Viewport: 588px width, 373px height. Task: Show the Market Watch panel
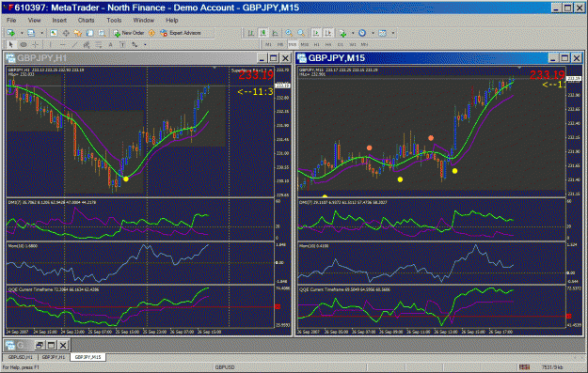(54, 33)
